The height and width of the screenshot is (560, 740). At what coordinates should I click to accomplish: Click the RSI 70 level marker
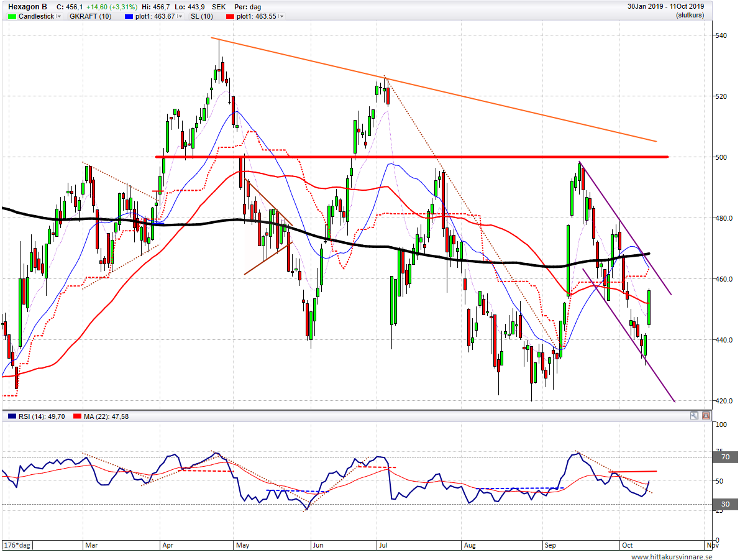tap(726, 457)
